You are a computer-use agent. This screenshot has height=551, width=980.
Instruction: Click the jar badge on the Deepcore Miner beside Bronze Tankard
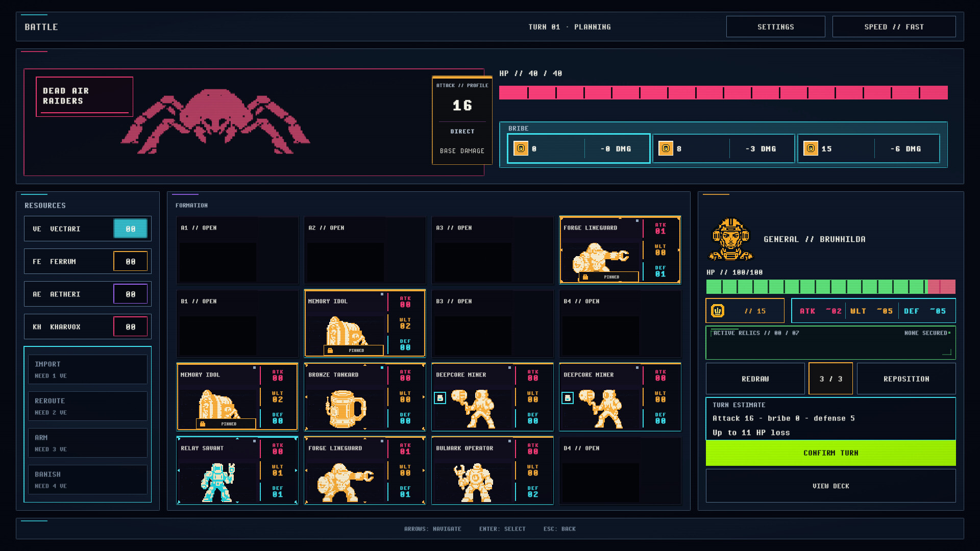tap(440, 398)
